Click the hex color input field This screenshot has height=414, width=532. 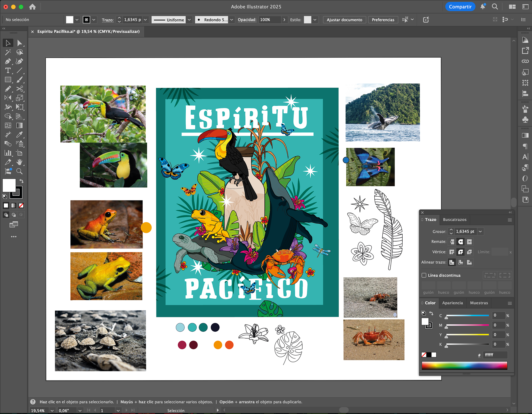click(x=495, y=355)
